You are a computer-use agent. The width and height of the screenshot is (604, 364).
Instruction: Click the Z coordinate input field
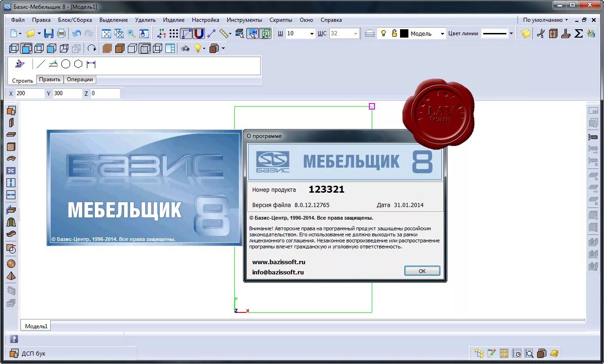(x=105, y=93)
